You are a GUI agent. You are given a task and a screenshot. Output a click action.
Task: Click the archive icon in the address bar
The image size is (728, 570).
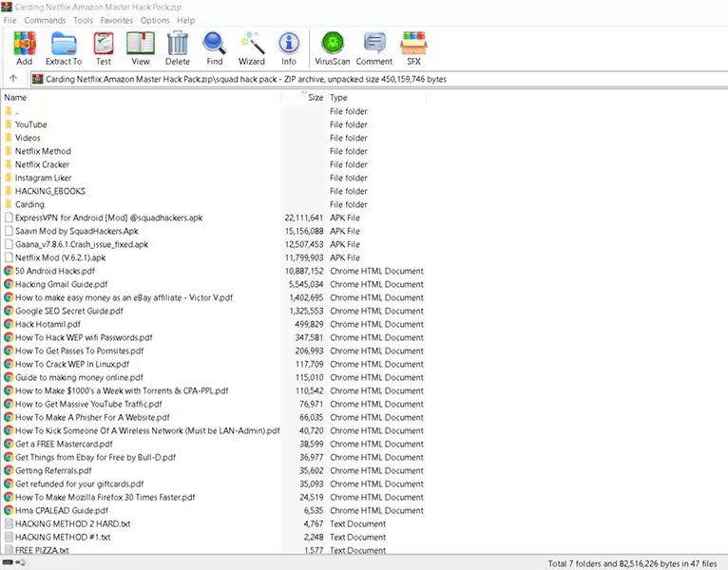click(37, 79)
